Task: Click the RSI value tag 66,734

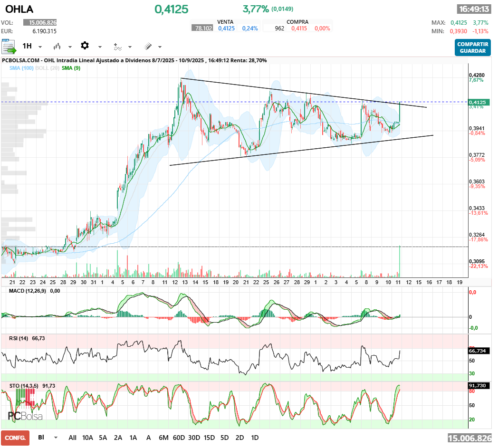Action: [x=479, y=351]
